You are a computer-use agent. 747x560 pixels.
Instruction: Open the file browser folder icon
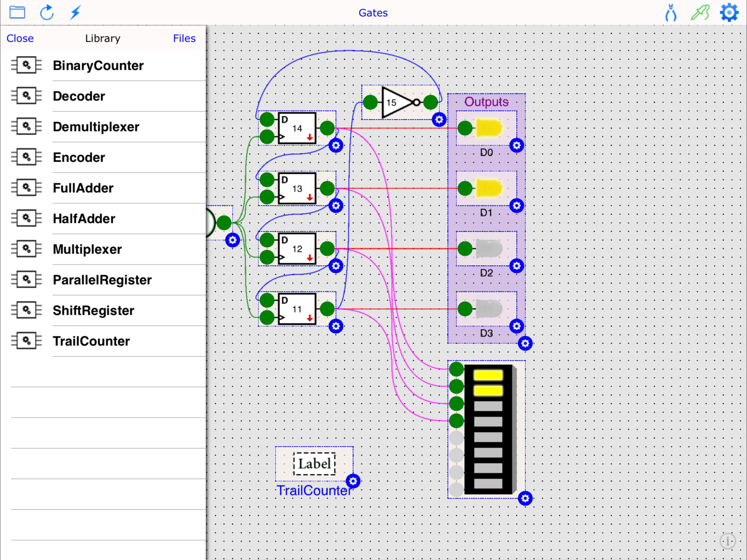coord(17,12)
